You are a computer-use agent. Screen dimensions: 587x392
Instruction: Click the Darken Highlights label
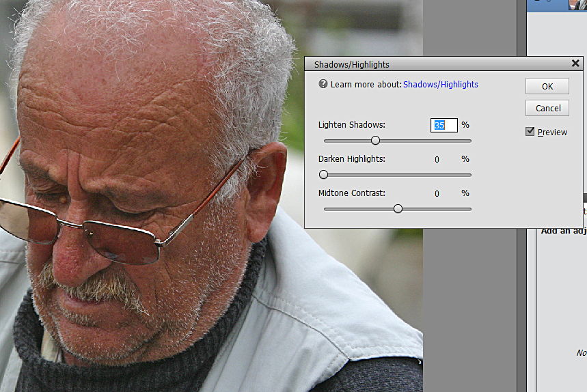coord(351,159)
